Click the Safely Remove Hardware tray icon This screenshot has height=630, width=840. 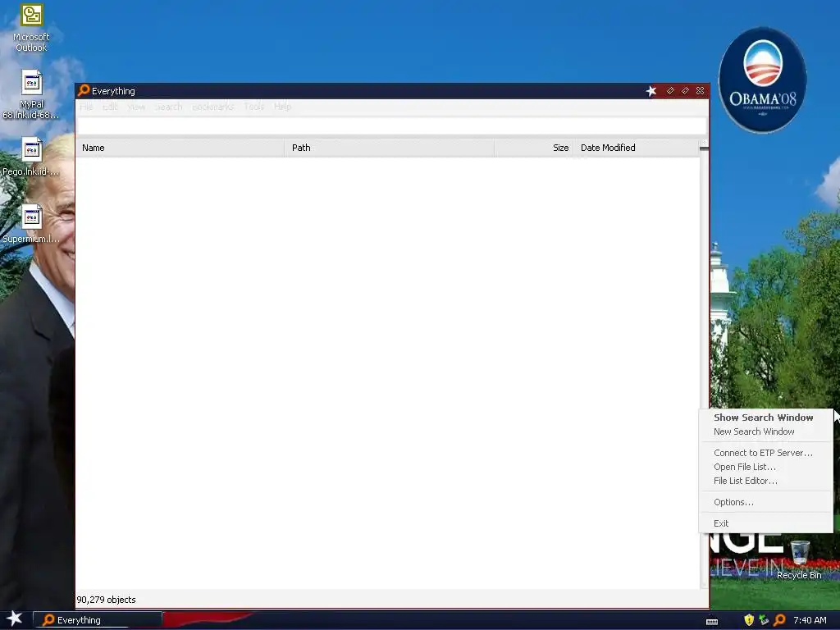coord(764,620)
